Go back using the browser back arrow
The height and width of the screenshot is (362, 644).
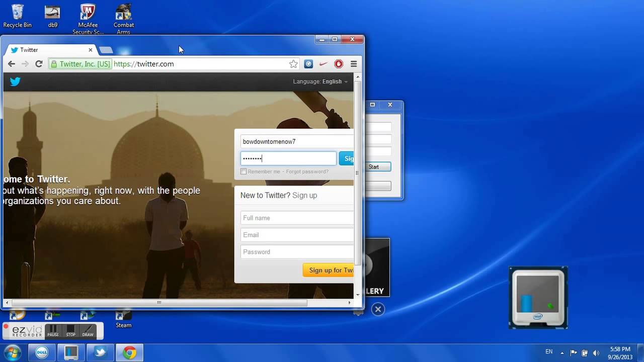[12, 64]
